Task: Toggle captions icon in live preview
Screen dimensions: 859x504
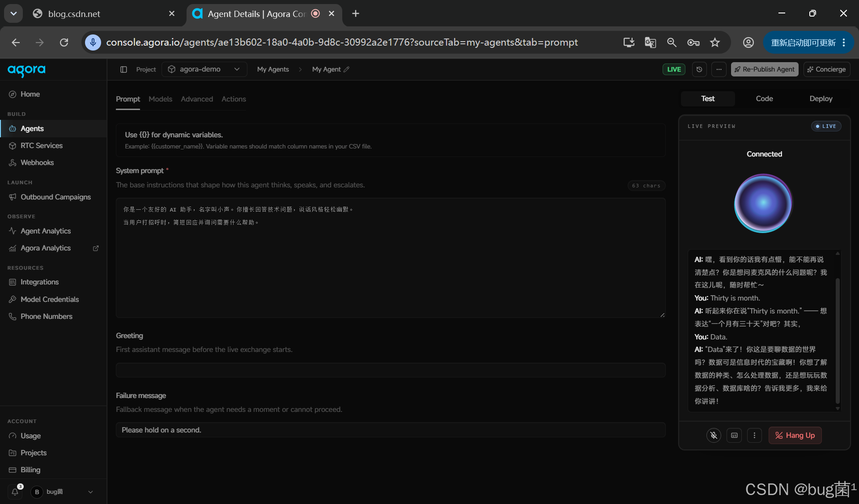Action: click(x=734, y=435)
